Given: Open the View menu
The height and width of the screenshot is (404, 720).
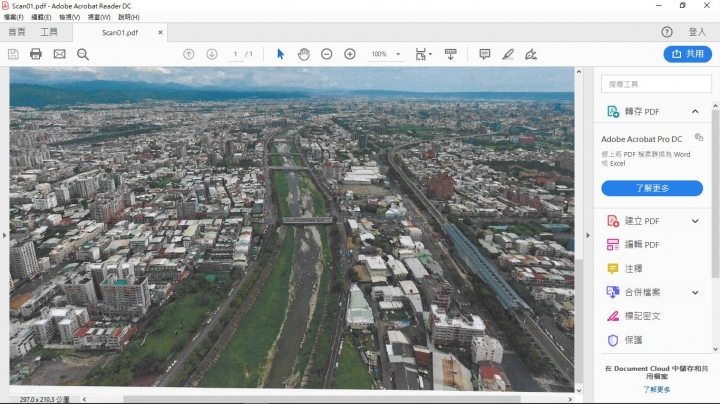Looking at the screenshot, I should tap(70, 17).
